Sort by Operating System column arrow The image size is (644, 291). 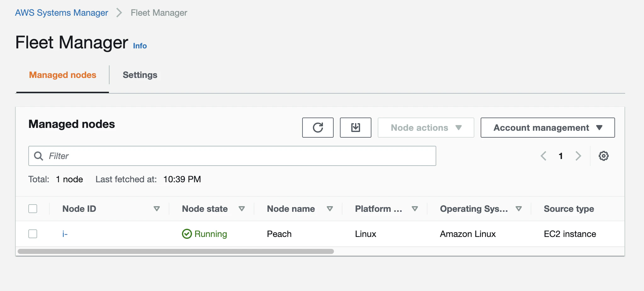pos(519,209)
